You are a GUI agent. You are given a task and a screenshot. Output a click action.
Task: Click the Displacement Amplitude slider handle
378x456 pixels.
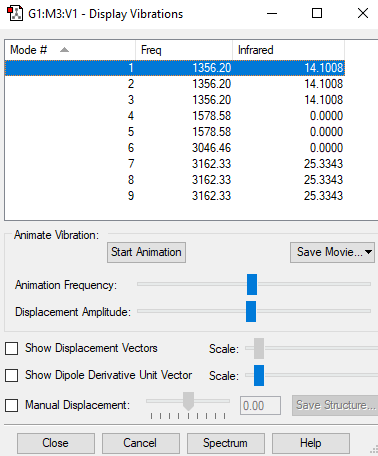pyautogui.click(x=251, y=311)
